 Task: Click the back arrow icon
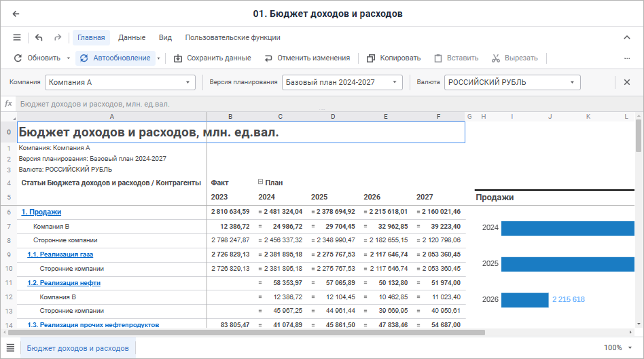tap(16, 14)
